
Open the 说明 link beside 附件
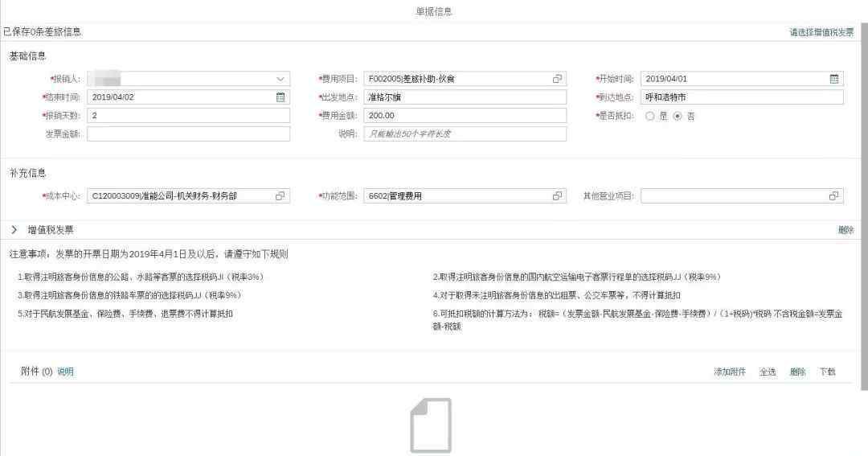pos(65,372)
